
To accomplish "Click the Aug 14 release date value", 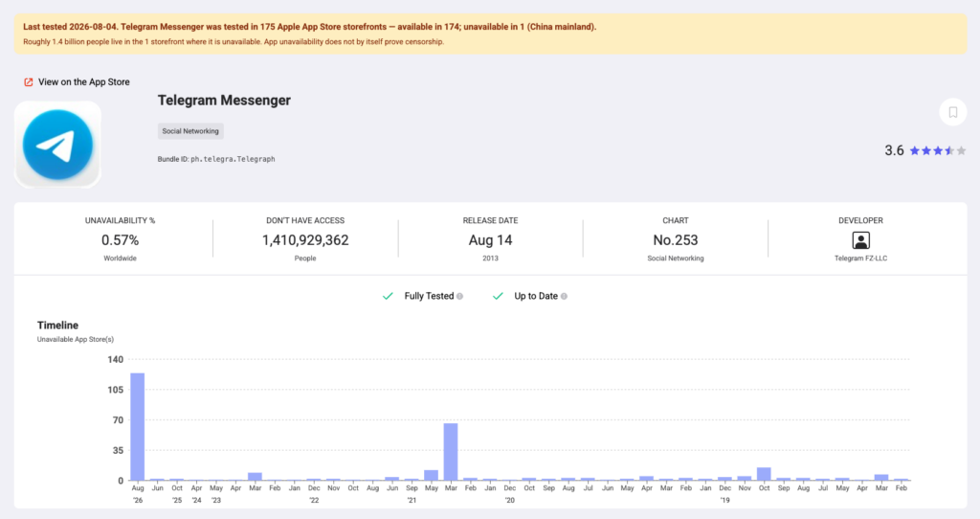I will click(x=490, y=240).
